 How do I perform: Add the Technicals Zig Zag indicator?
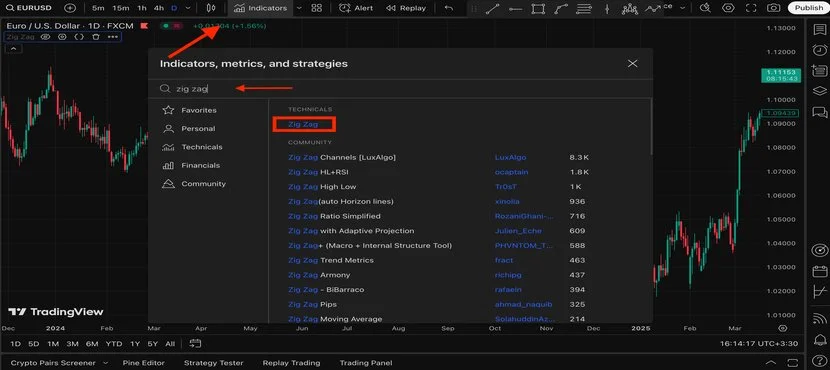click(303, 124)
